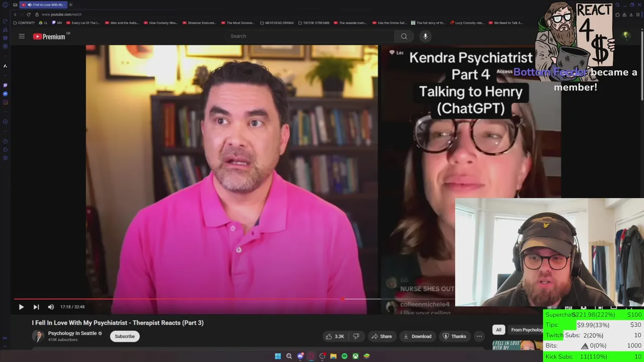Download the video
The image size is (644, 362).
(418, 336)
